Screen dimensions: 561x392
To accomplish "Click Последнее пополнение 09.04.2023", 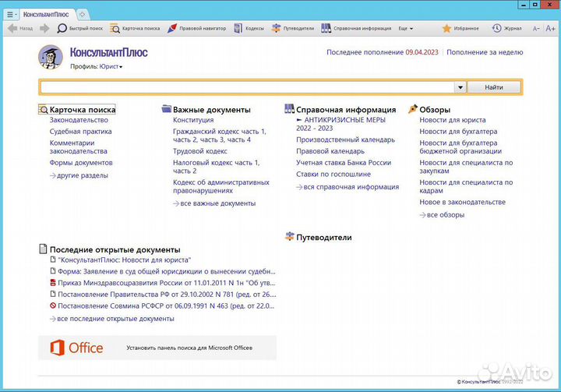I will tap(383, 52).
